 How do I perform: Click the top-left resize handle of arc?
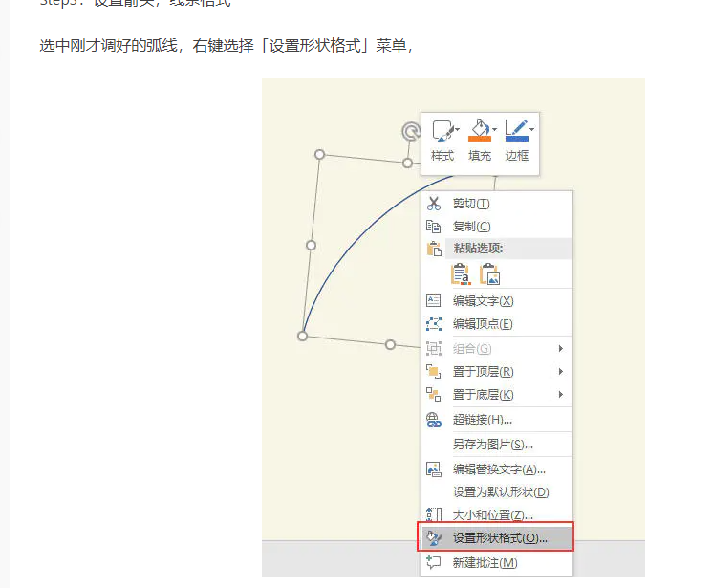point(319,155)
